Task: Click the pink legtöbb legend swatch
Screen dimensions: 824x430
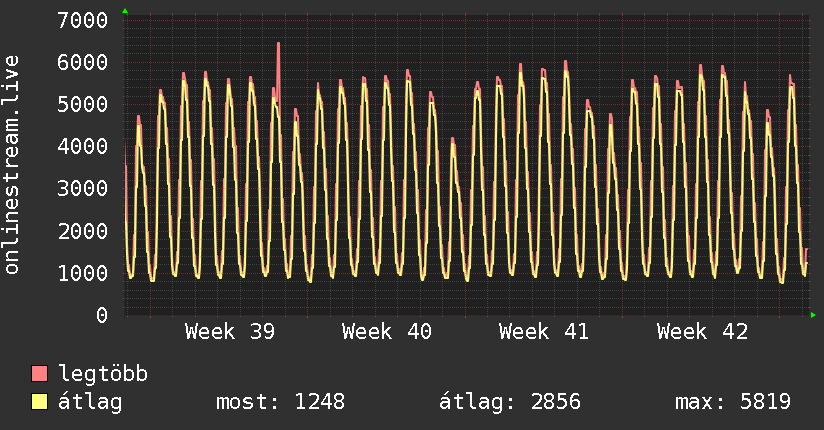Action: 39,374
